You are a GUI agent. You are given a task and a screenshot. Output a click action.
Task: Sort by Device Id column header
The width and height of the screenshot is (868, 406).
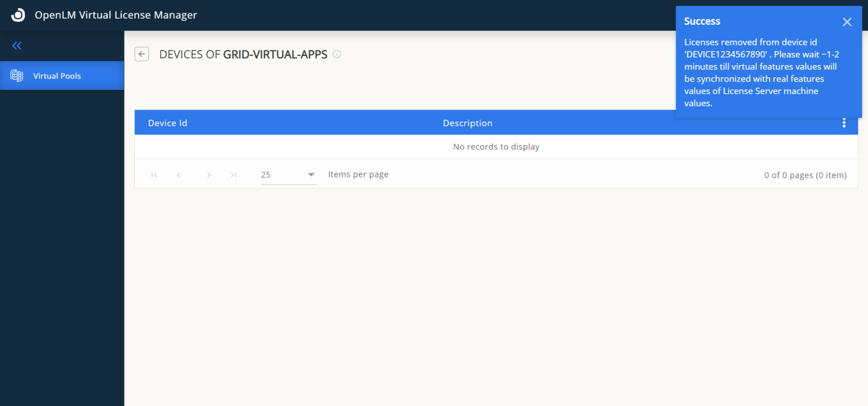(168, 123)
